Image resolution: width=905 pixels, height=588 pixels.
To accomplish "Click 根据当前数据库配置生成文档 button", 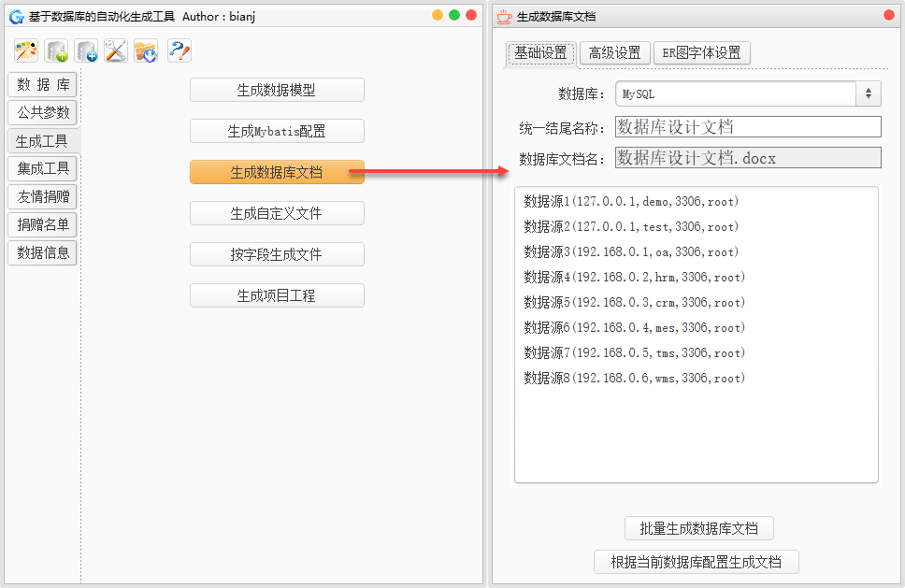I will click(697, 562).
